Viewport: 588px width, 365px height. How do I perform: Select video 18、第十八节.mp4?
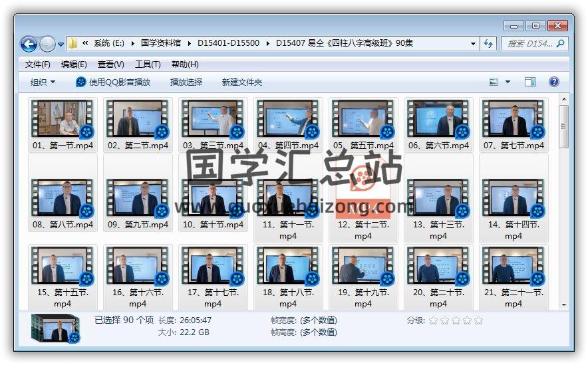pyautogui.click(x=288, y=277)
